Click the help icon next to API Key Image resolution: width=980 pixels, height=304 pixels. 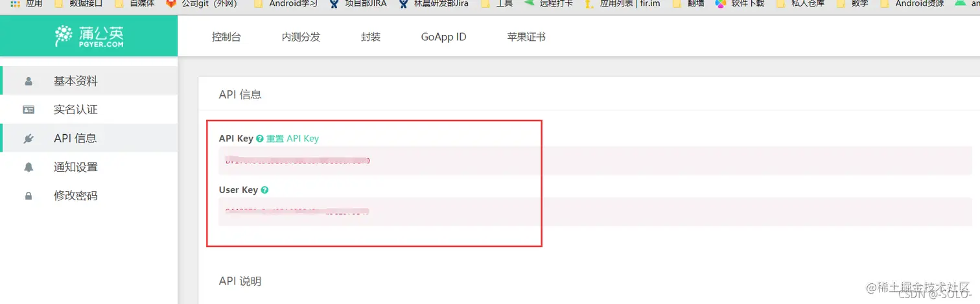coord(259,139)
